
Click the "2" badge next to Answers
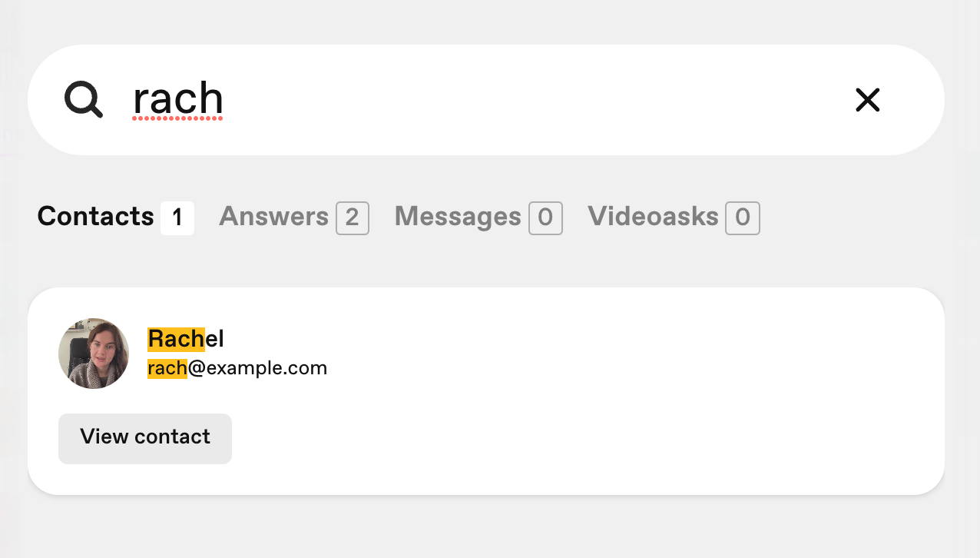[x=353, y=218]
